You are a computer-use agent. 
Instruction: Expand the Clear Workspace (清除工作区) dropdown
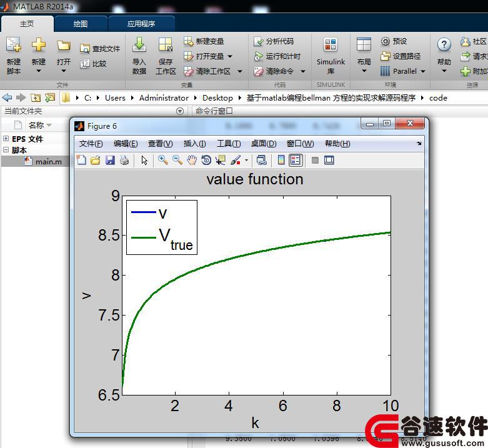coord(240,71)
